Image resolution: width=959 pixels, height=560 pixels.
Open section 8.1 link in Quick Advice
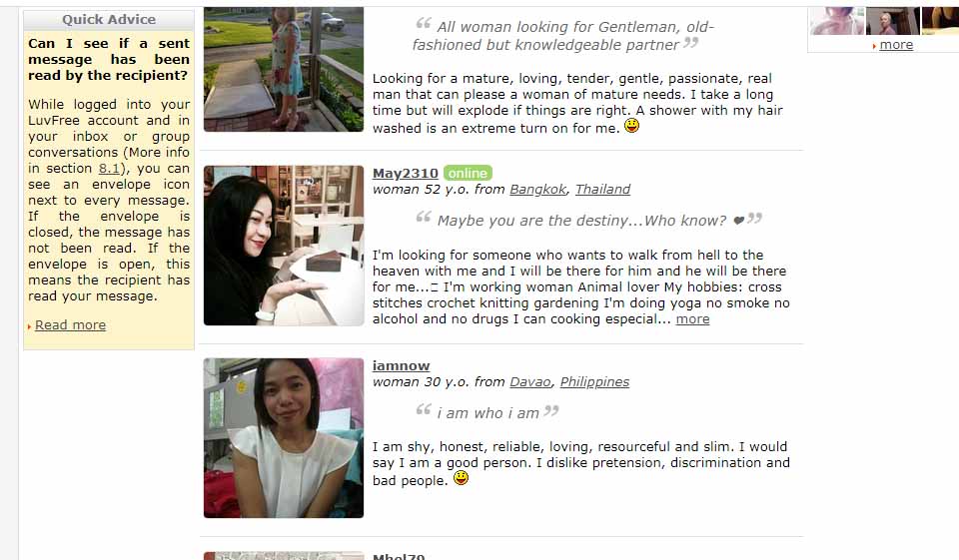110,168
